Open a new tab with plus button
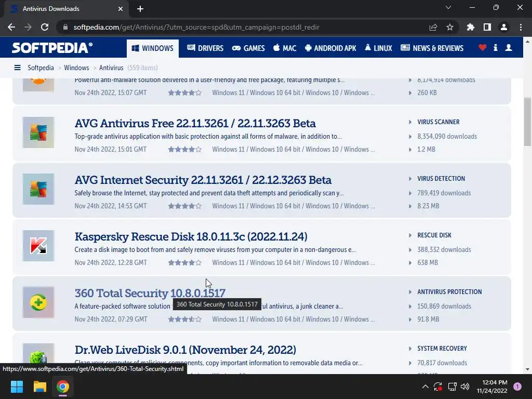This screenshot has width=532, height=399. (140, 9)
